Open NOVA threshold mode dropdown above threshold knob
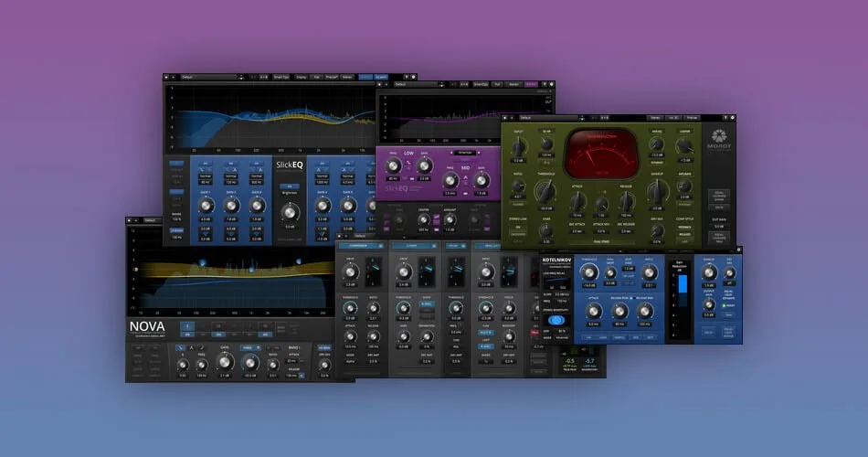The height and width of the screenshot is (457, 868). click(x=250, y=347)
